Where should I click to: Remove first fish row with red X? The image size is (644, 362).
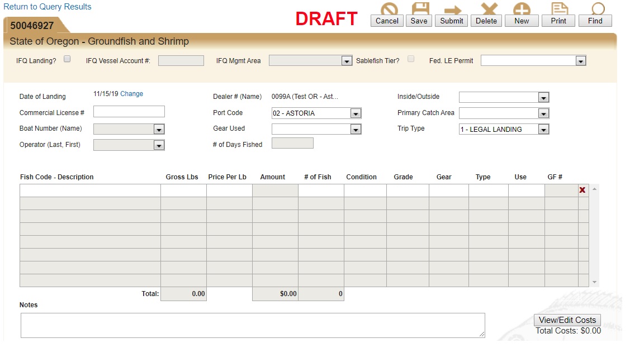pos(583,190)
